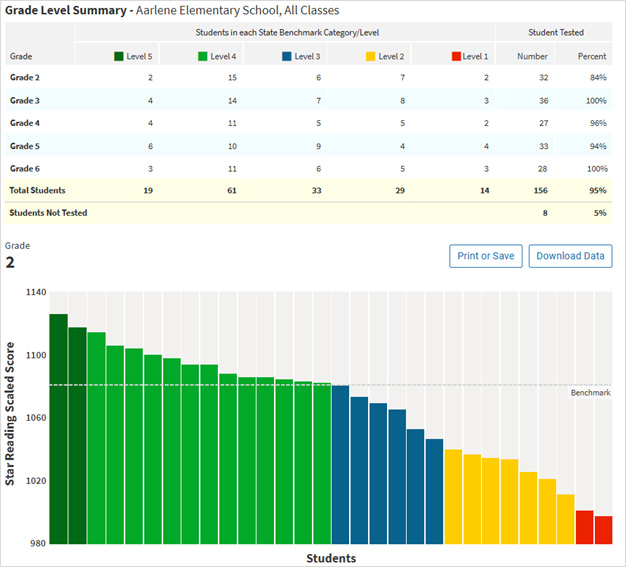Click the Total Students number 156 cell
Screen dimensions: 626x574
point(540,190)
